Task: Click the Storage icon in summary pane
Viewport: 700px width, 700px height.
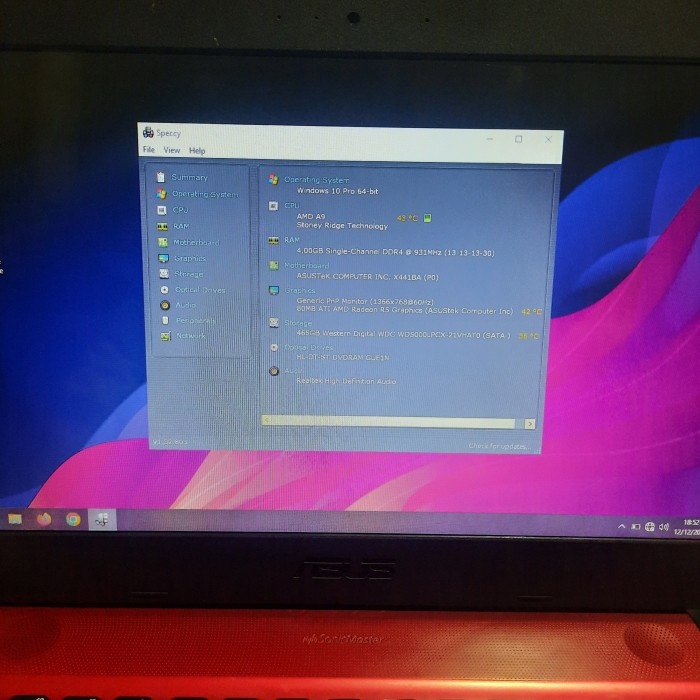Action: click(274, 322)
